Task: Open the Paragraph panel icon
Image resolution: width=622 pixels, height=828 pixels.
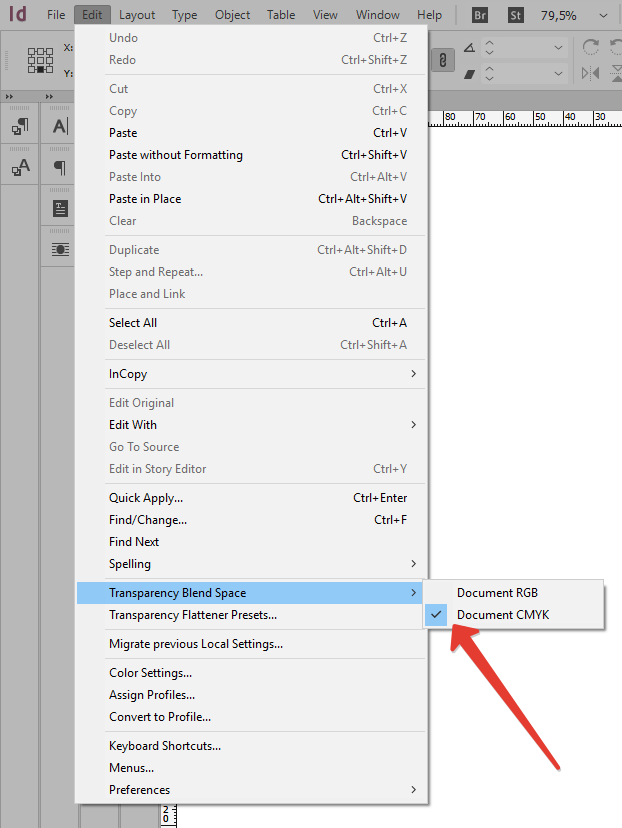Action: pos(60,167)
